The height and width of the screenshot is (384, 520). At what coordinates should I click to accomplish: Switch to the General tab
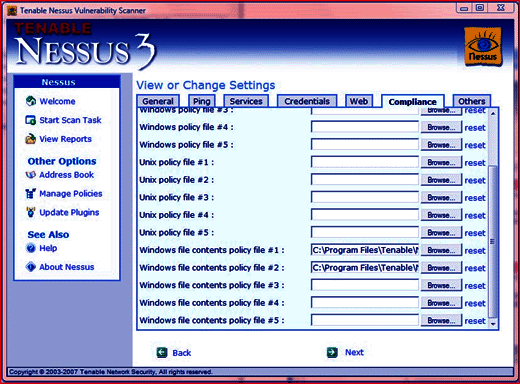(x=158, y=101)
